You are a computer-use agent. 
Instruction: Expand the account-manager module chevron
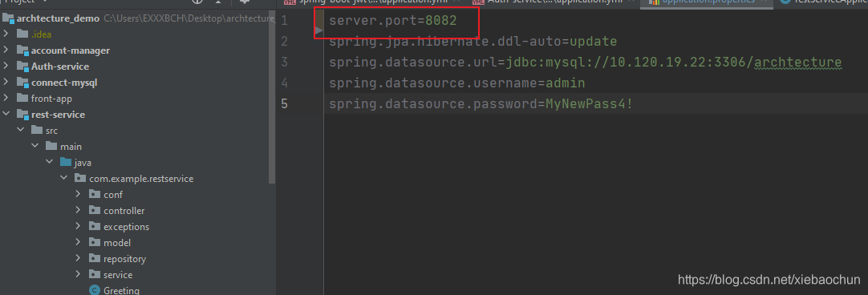(6, 51)
